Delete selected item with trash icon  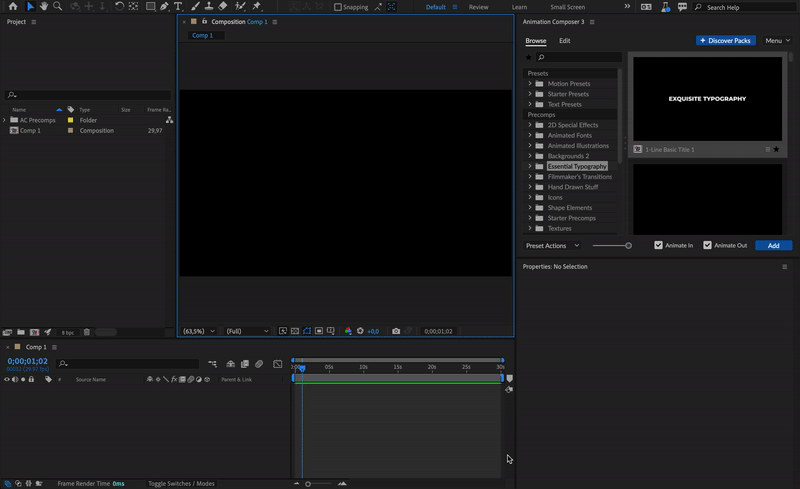(87, 332)
